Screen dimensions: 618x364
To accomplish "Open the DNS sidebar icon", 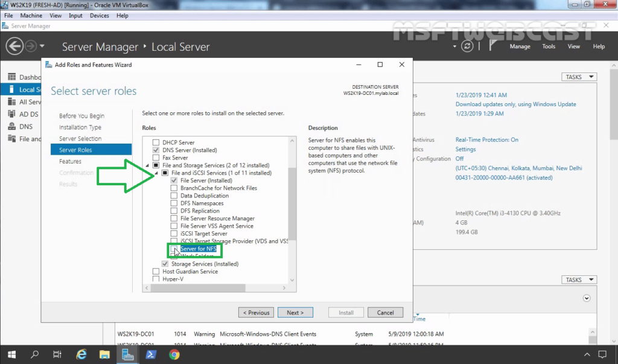I will pos(12,127).
